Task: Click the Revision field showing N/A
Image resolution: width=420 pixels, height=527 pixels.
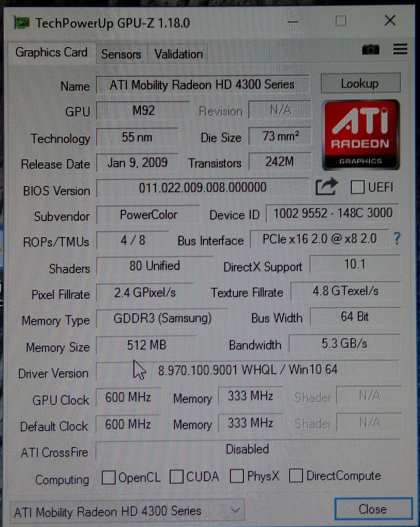Action: click(280, 110)
